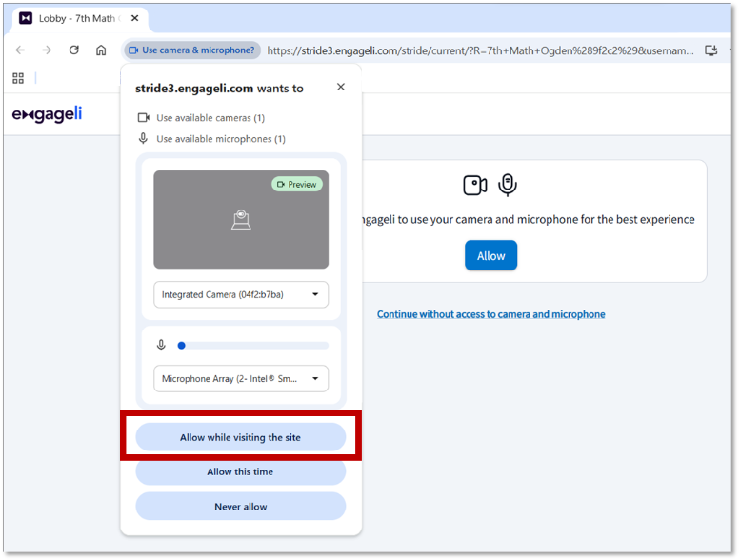Click Allow while visiting the site
The height and width of the screenshot is (560, 740).
click(x=241, y=437)
